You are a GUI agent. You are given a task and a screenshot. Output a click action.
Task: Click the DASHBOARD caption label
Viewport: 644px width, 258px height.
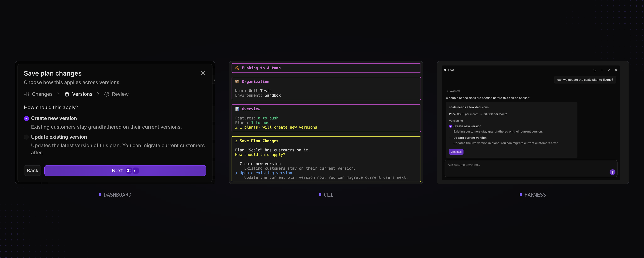[117, 195]
